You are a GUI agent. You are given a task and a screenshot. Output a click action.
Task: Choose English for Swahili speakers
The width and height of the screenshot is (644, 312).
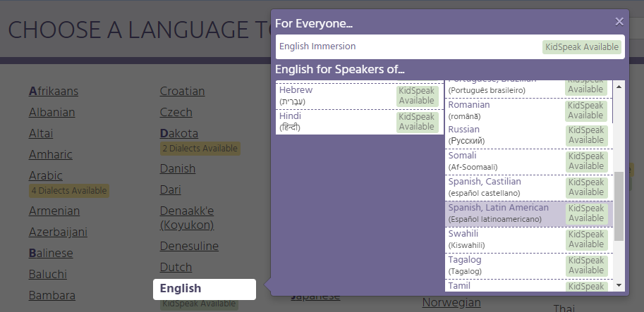528,239
